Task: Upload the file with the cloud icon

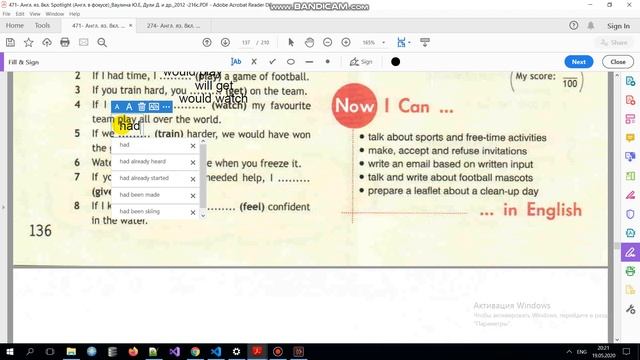Action: pos(47,42)
